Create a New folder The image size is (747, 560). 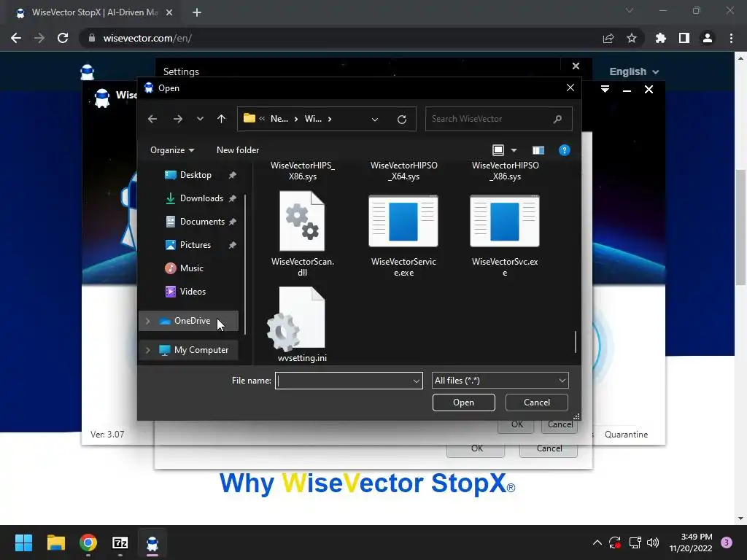[238, 150]
